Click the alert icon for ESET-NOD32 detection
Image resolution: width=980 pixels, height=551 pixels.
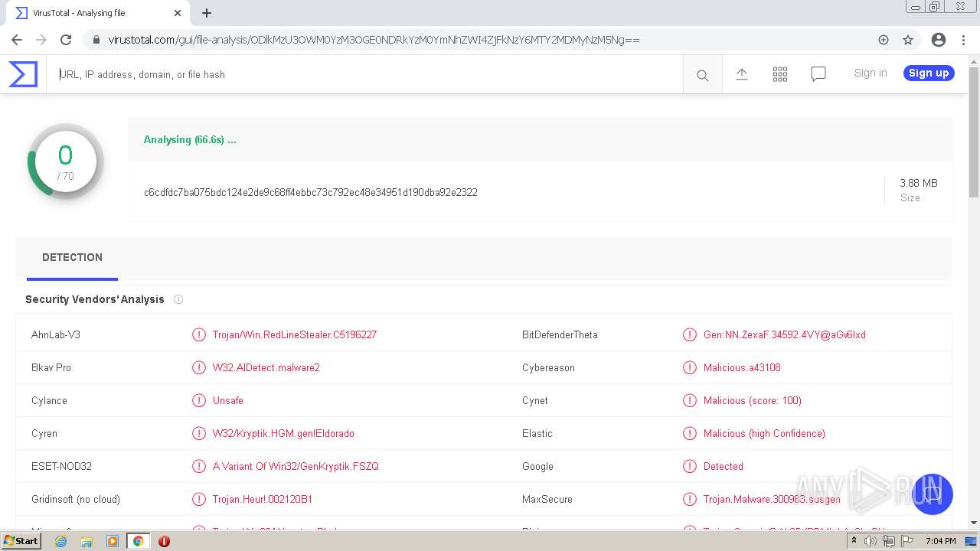(x=199, y=466)
